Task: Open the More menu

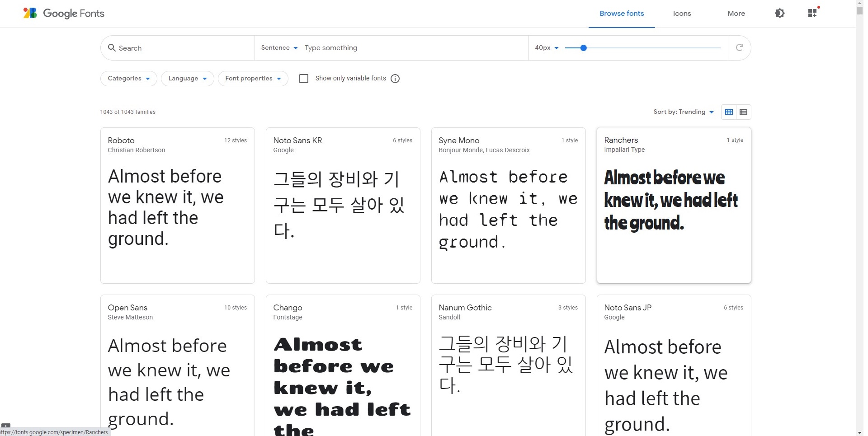Action: coord(736,14)
